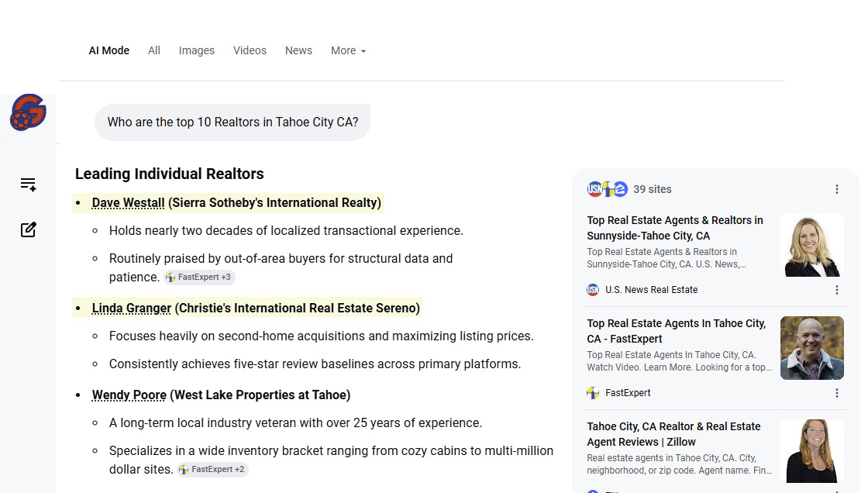Image resolution: width=868 pixels, height=493 pixels.
Task: Switch to the AI Mode tab
Action: 109,50
